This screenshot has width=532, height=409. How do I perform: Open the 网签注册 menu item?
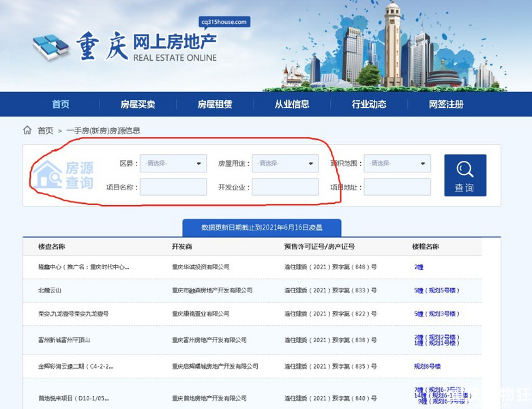[446, 104]
